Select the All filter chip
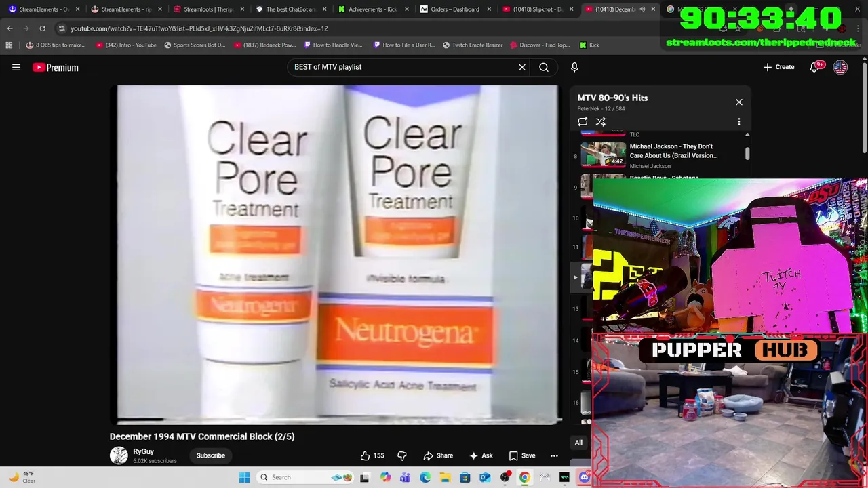 pyautogui.click(x=578, y=443)
